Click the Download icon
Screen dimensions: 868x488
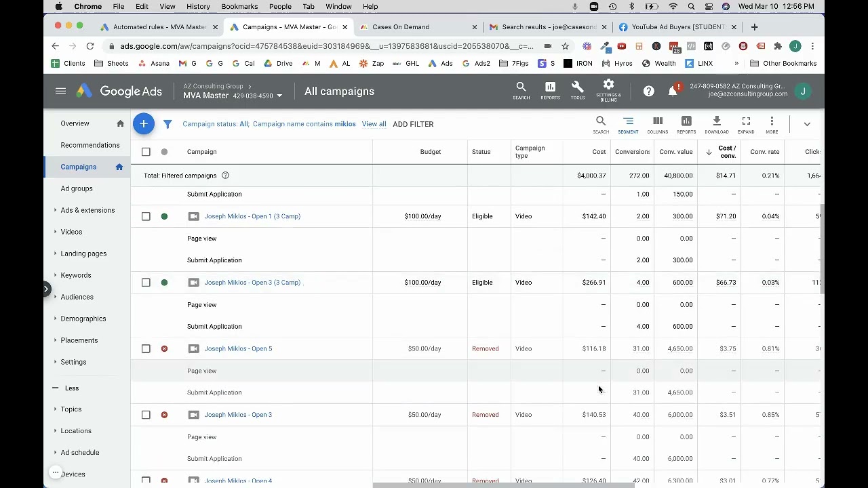click(717, 125)
